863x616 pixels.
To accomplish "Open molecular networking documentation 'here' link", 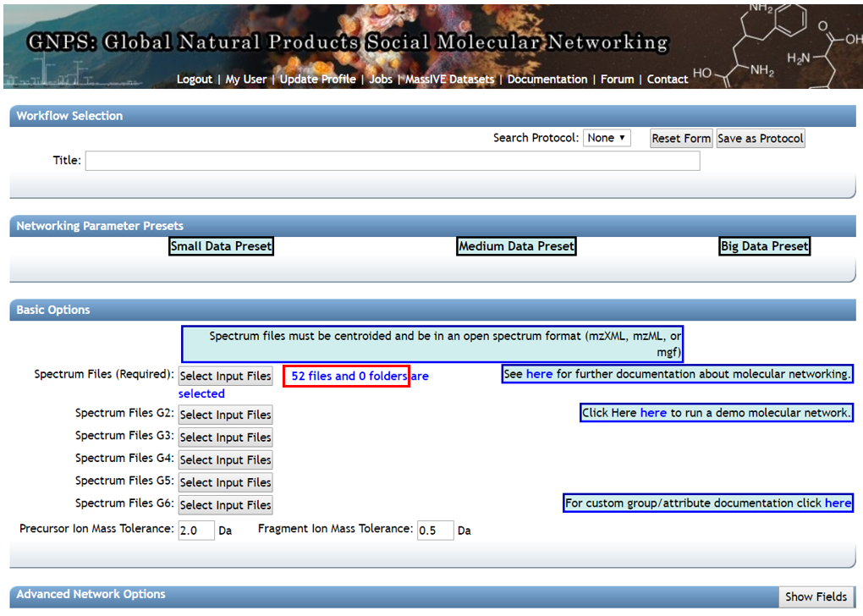I will (539, 374).
